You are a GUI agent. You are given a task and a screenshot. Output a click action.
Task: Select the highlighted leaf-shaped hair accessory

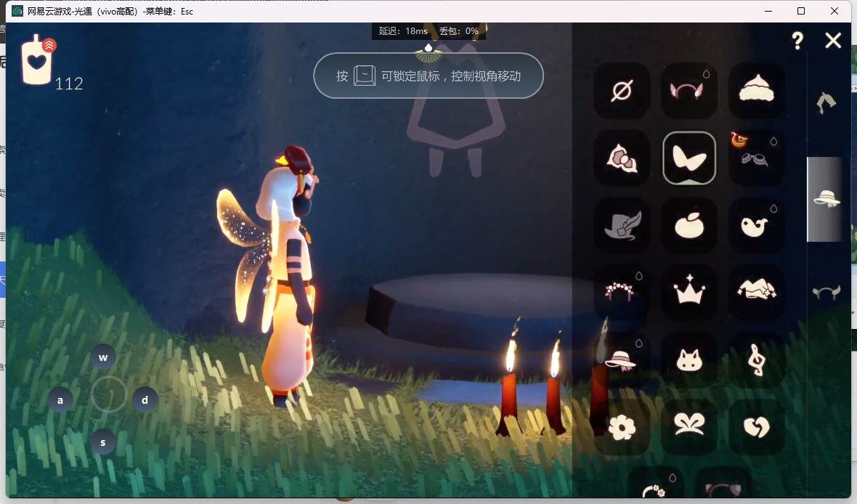pyautogui.click(x=689, y=158)
